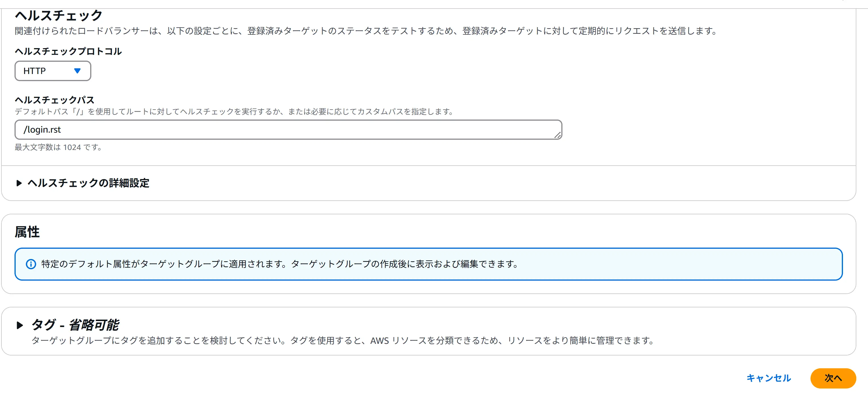
Task: Click the キャンセル link
Action: click(769, 378)
